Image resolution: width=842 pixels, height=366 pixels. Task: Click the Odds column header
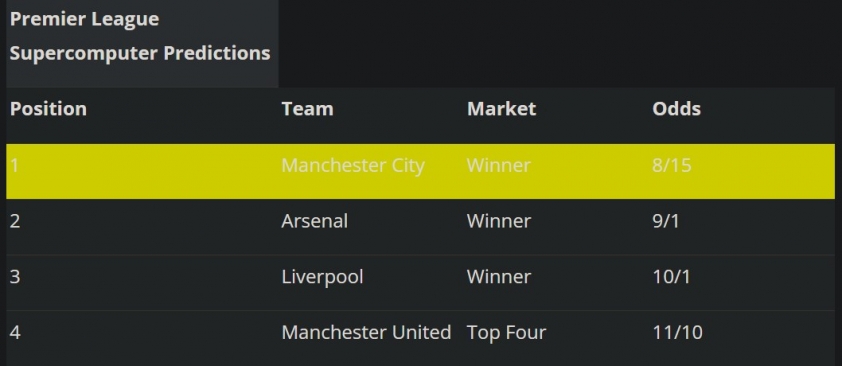[676, 109]
